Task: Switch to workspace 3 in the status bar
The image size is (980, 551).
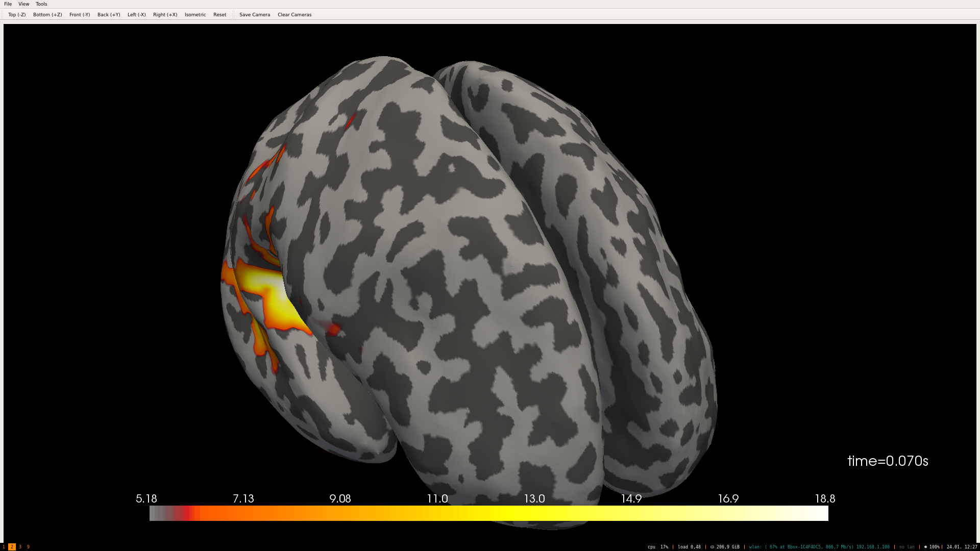Action: [x=19, y=546]
